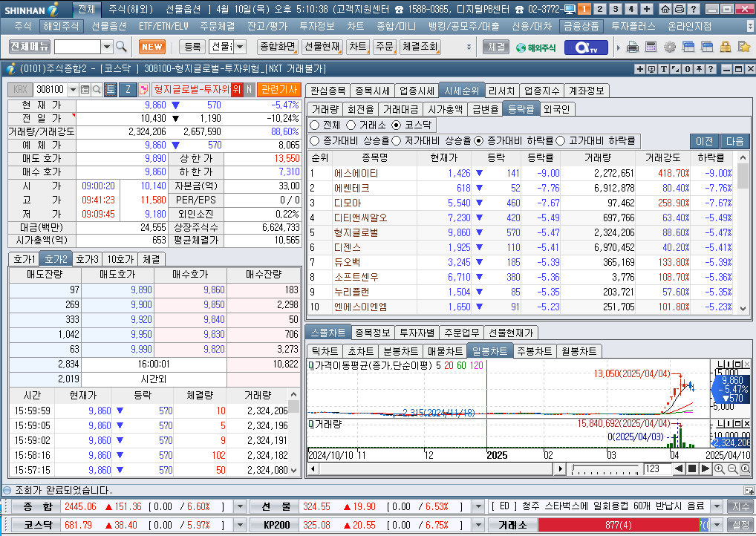Select 전체 market radio button
The width and height of the screenshot is (756, 536).
[x=315, y=125]
